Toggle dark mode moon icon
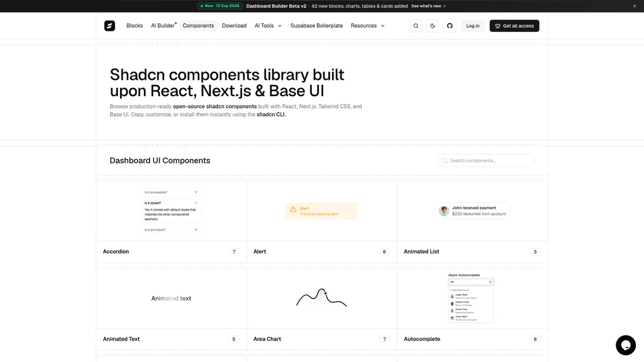The image size is (644, 362). pyautogui.click(x=433, y=26)
